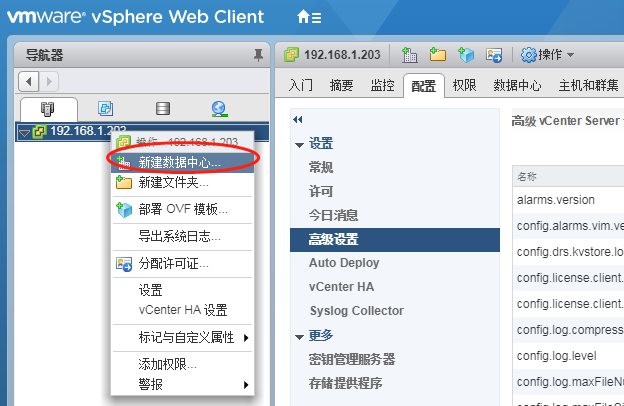Click the deploy OVF template toolbar icon
Image resolution: width=624 pixels, height=406 pixels.
(x=466, y=55)
